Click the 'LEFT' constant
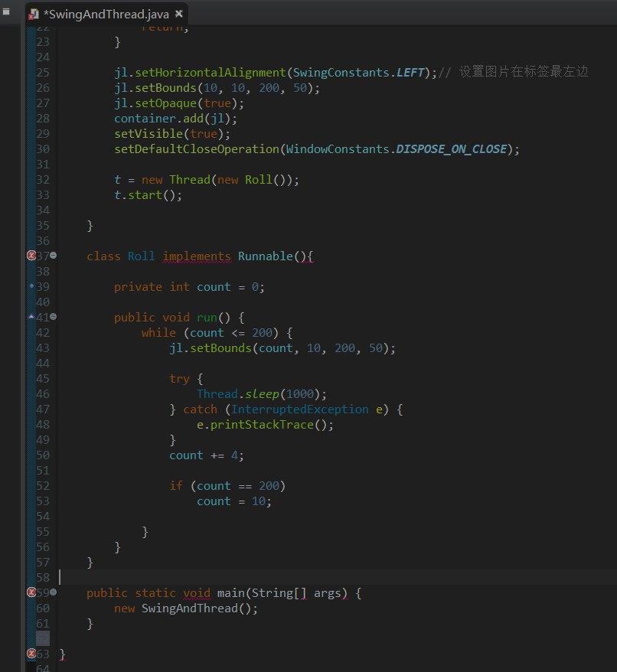This screenshot has width=617, height=672. tap(410, 73)
